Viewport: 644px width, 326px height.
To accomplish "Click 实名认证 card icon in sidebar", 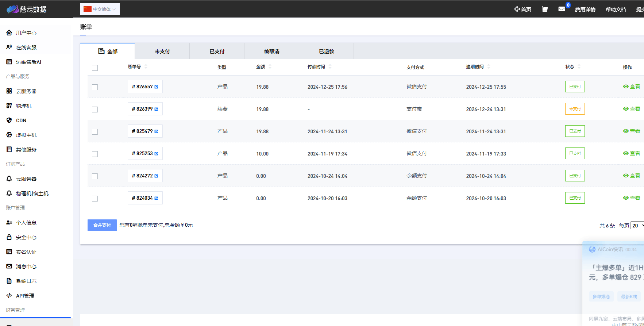I will (x=9, y=252).
